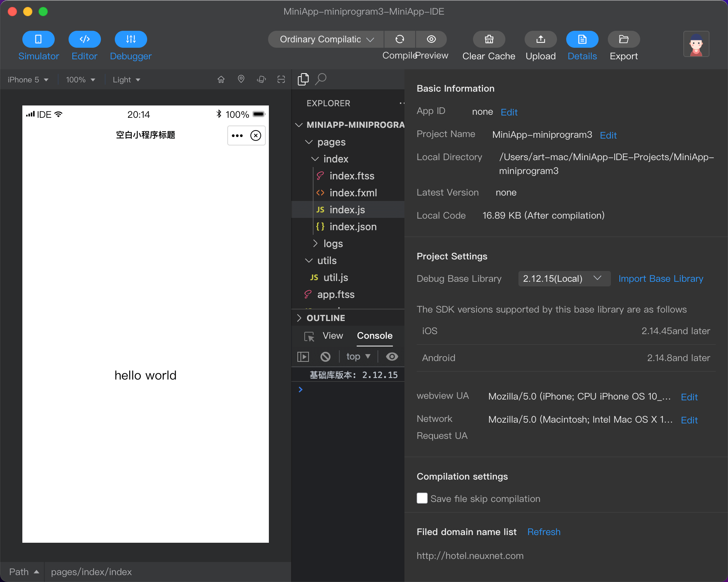728x582 pixels.
Task: Click hello world text in simulator
Action: point(146,375)
